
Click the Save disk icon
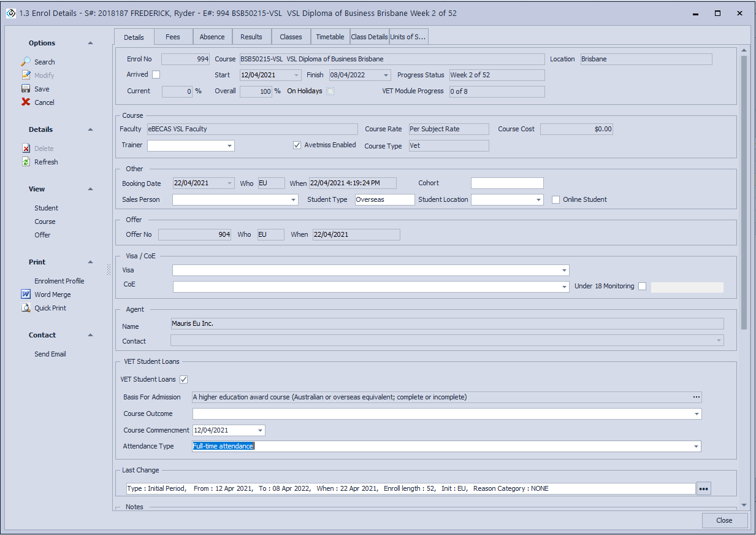tap(26, 89)
